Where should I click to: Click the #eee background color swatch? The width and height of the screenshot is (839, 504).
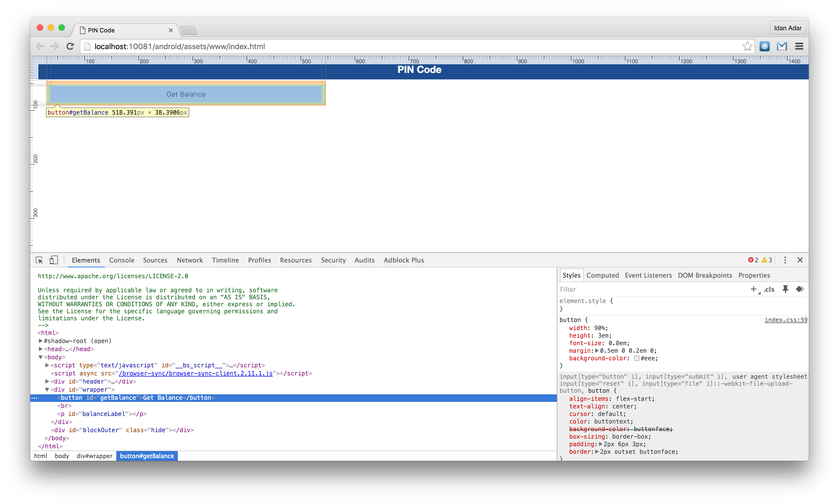click(x=637, y=358)
